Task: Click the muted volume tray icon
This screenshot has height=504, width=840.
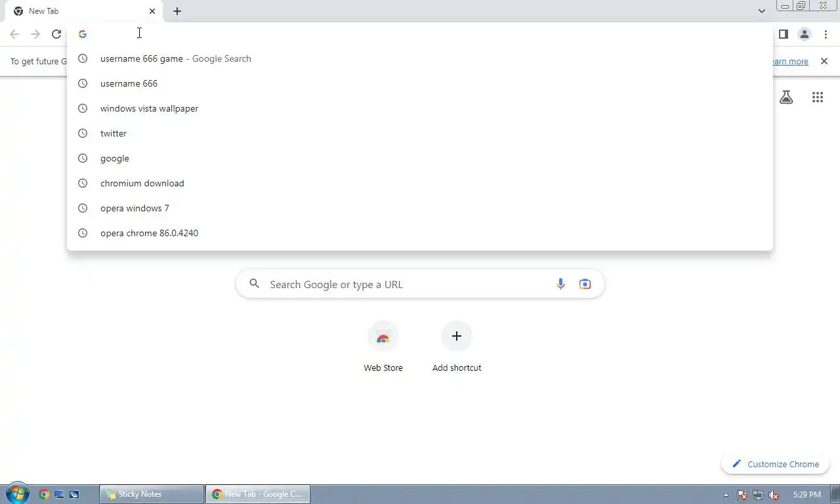Action: pyautogui.click(x=774, y=495)
